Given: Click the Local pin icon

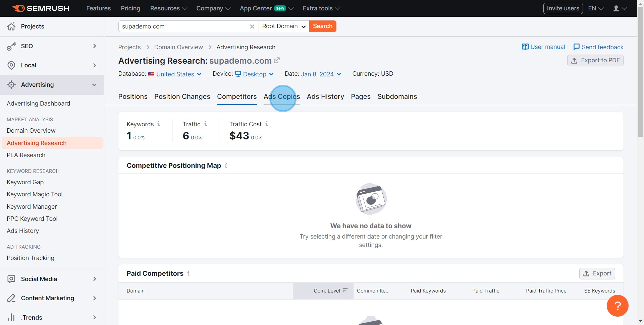Looking at the screenshot, I should 11,65.
